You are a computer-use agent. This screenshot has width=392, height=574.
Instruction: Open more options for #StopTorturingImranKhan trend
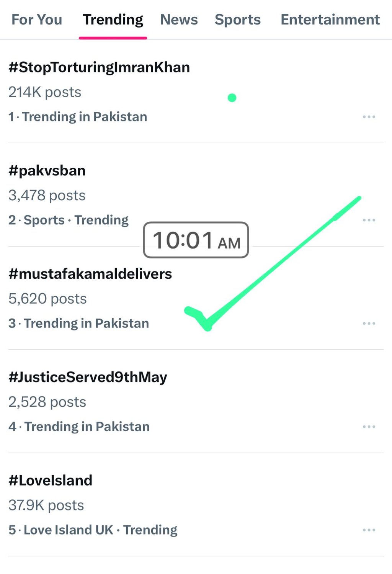[369, 117]
